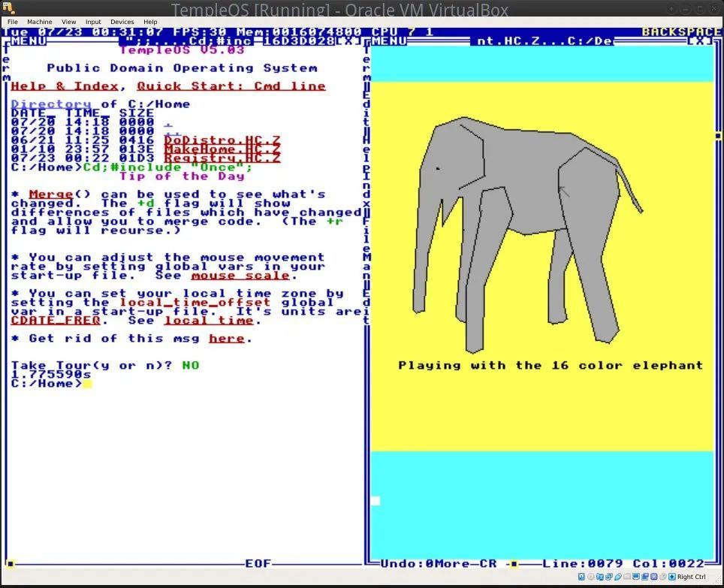Viewport: 724px width, 588px height.
Task: Open the Input menu
Action: point(93,22)
